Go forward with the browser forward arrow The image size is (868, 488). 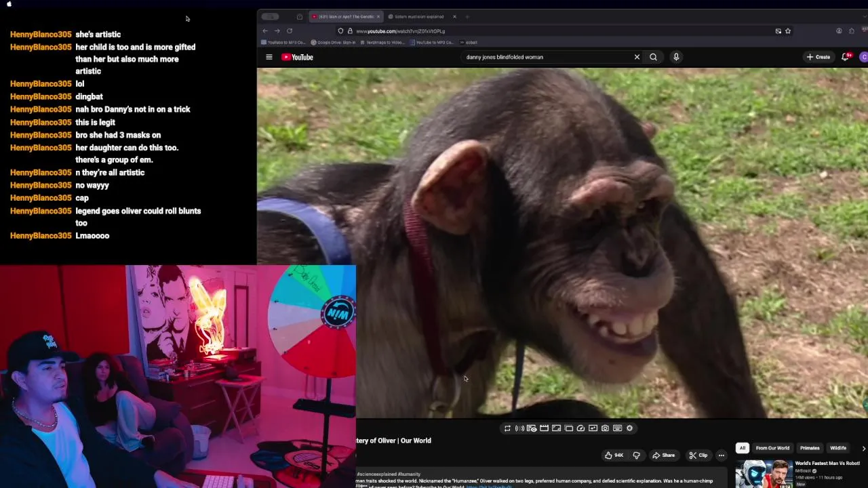pos(277,30)
